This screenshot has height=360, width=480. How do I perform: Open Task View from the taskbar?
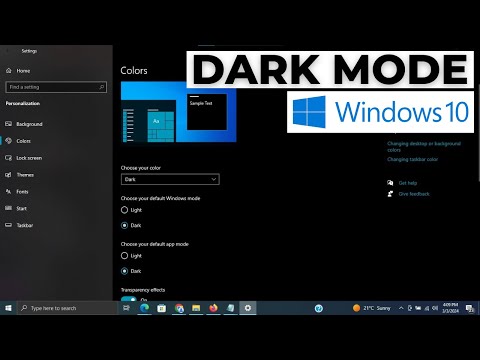click(x=126, y=308)
